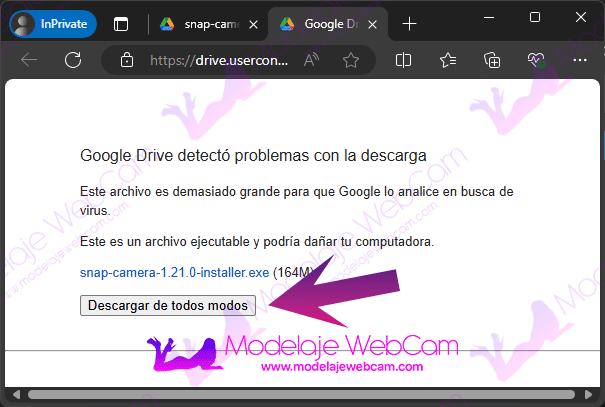Open Collections panel
This screenshot has width=605, height=407.
[x=492, y=61]
